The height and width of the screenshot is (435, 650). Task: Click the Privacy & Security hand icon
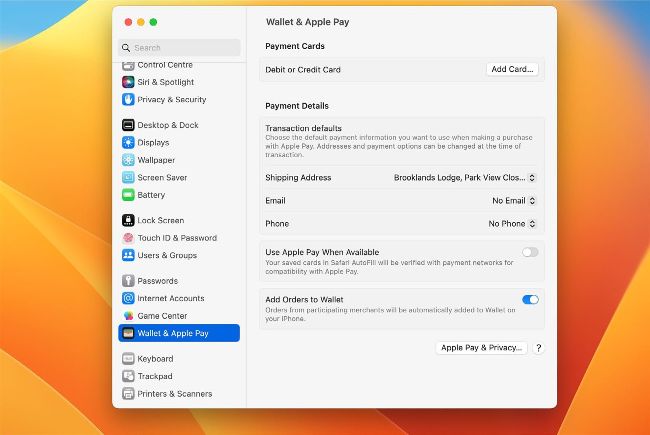[128, 100]
